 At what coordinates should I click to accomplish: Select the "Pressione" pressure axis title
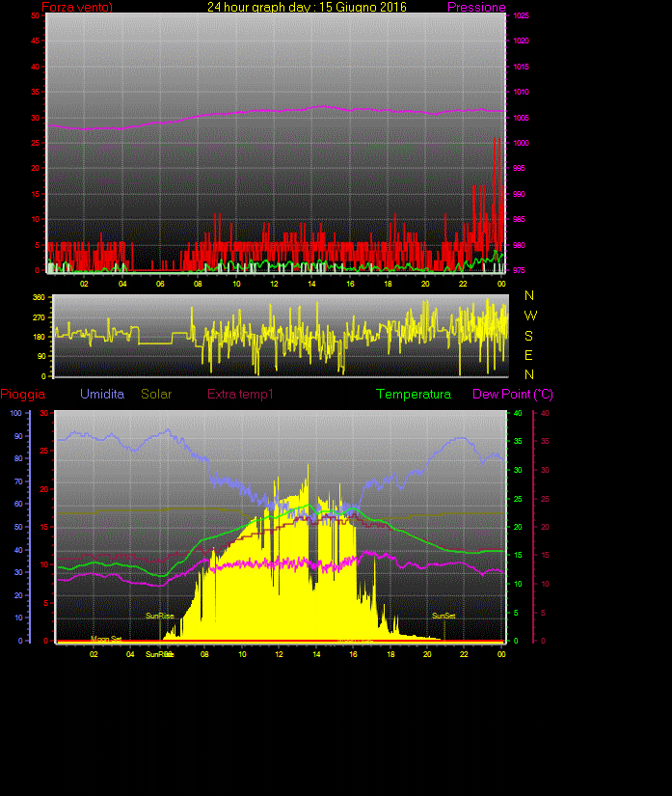click(x=476, y=8)
